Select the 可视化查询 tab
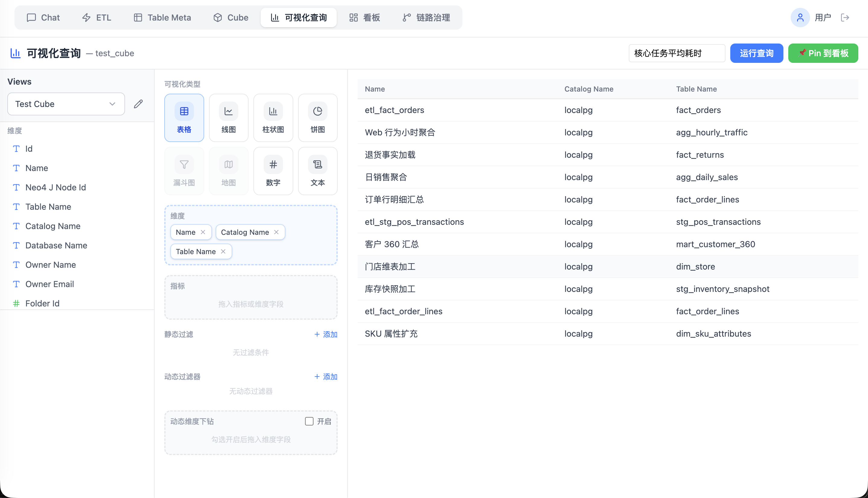This screenshot has width=868, height=498. [299, 18]
